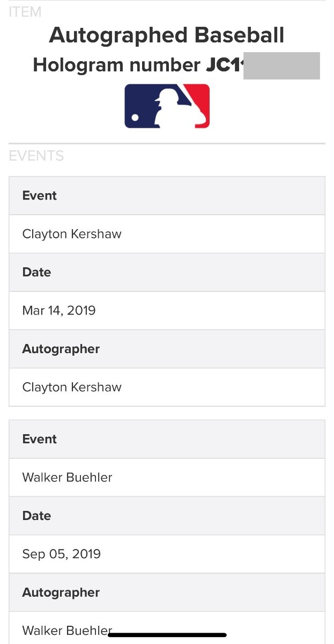Select the Mar 14, 2019 date cell
The width and height of the screenshot is (334, 644).
(x=59, y=311)
